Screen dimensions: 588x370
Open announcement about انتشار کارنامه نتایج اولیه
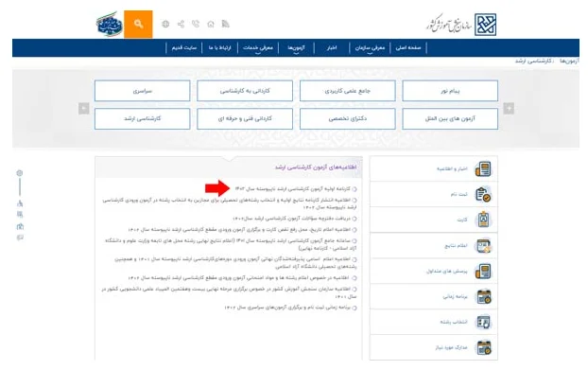tap(230, 203)
